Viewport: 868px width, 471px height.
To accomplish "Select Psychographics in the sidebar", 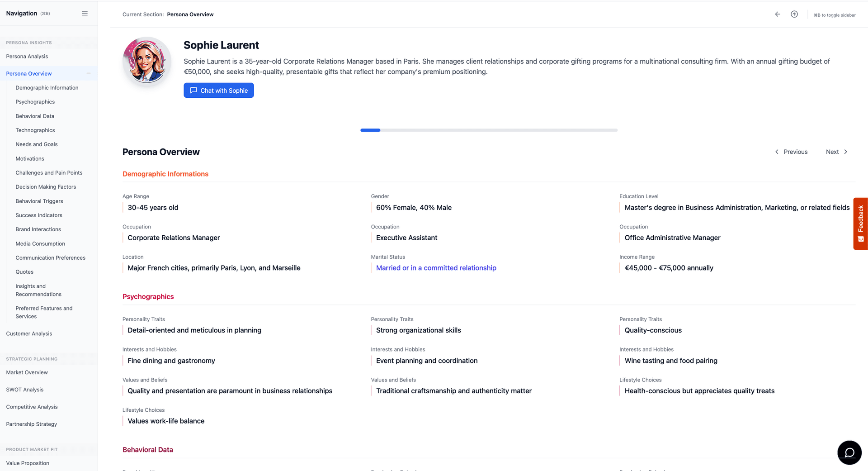I will (35, 102).
